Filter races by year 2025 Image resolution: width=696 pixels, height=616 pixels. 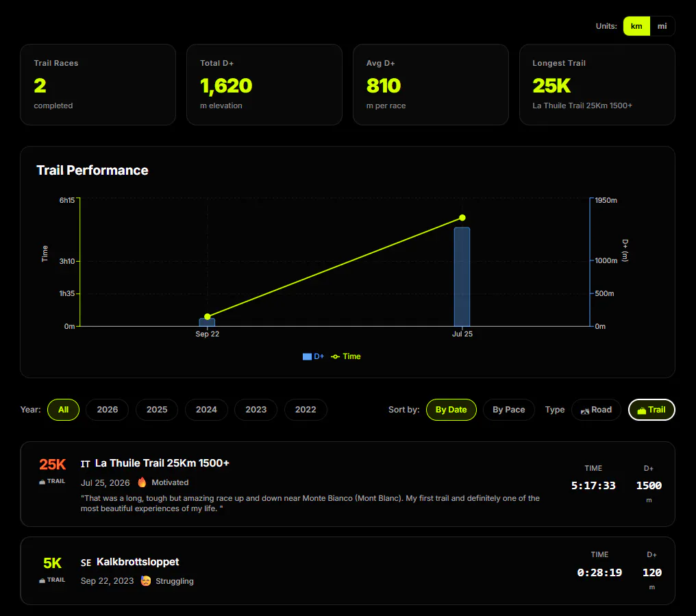pos(157,410)
